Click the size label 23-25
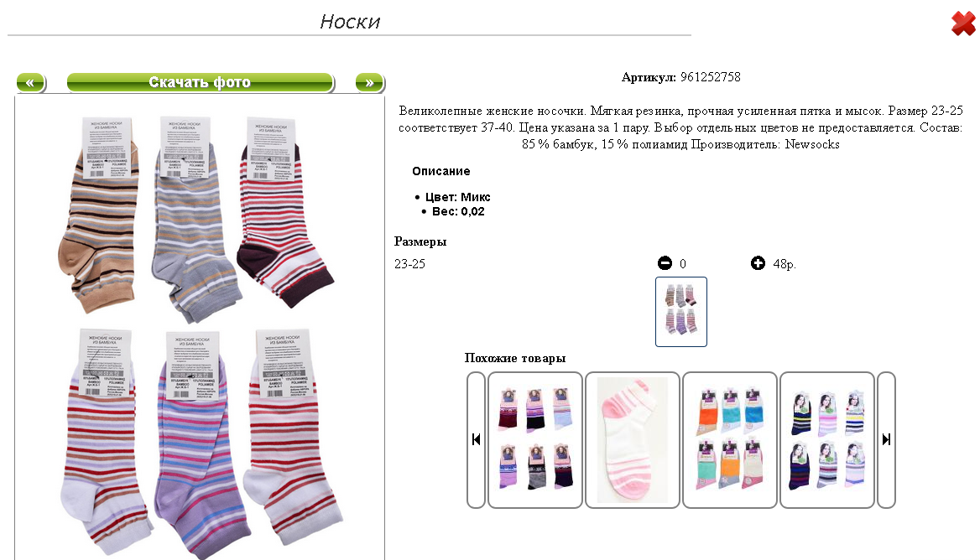Screen dimensions: 980x560 point(410,264)
